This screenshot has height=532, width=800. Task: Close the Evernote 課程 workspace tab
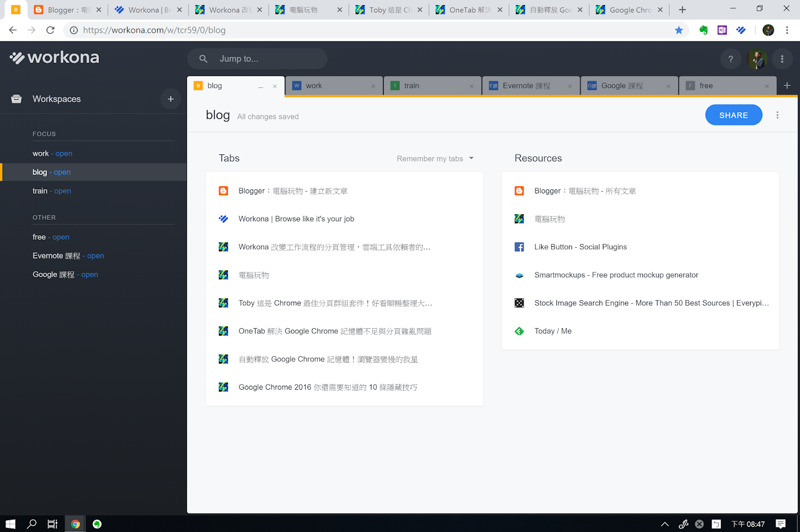pyautogui.click(x=570, y=86)
